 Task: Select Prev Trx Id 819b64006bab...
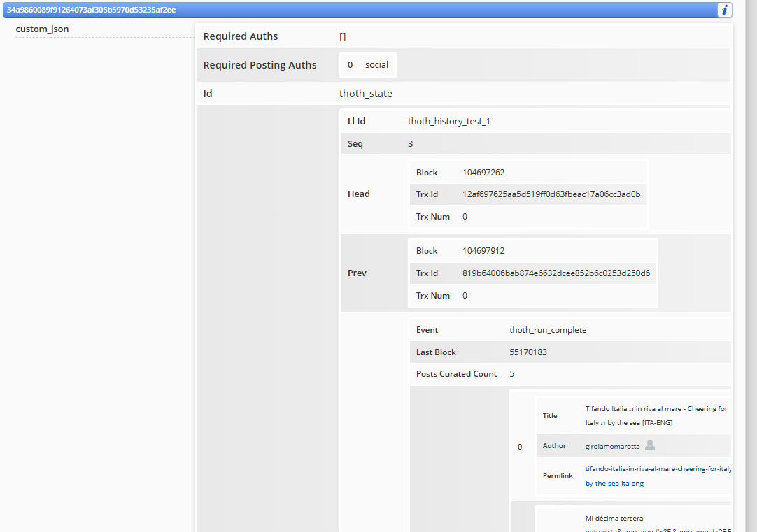coord(556,273)
